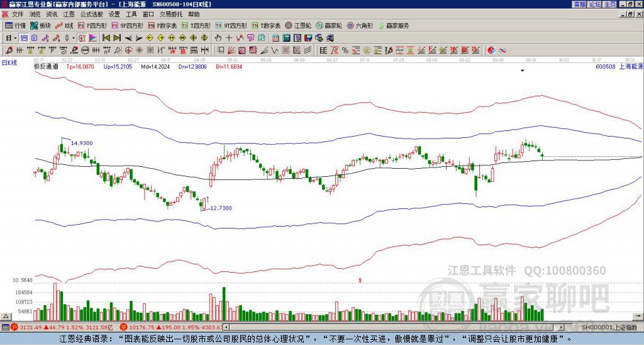The width and height of the screenshot is (644, 345).
Task: Open the 赢家轮 wheel tool
Action: click(x=329, y=25)
